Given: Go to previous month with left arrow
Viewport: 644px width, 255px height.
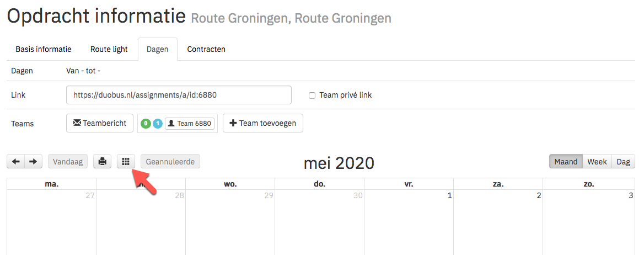Looking at the screenshot, I should click(16, 162).
